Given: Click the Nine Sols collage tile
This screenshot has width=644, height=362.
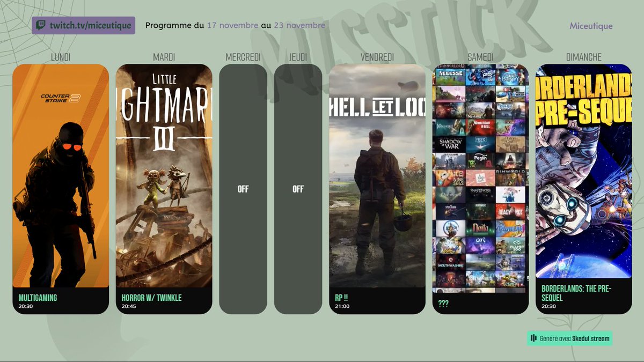Looking at the screenshot, I should coord(450,178).
